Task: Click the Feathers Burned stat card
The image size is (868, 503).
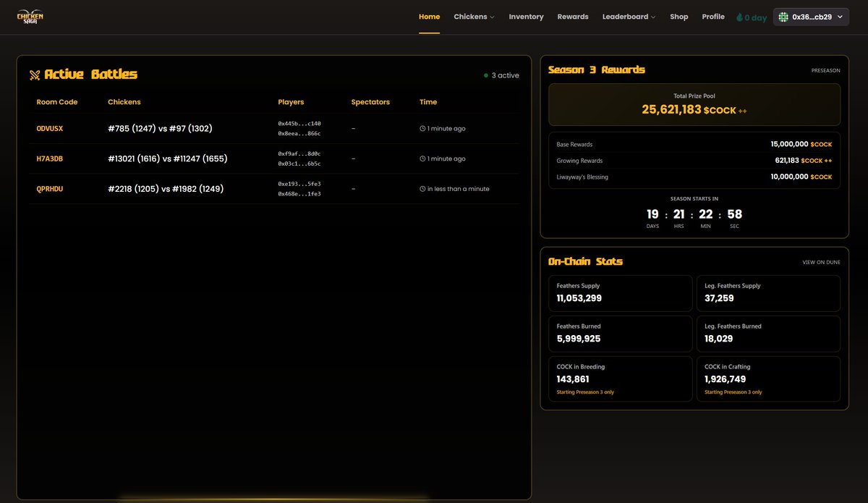Action: tap(621, 334)
